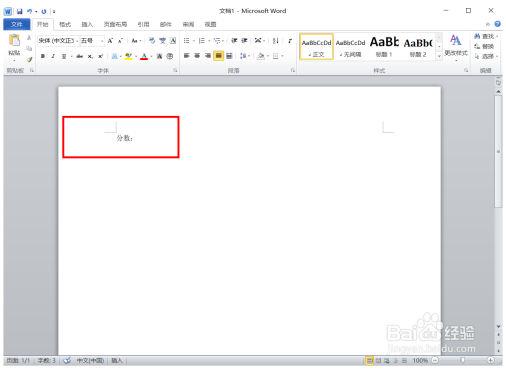Click the Save icon in quick access toolbar
This screenshot has height=369, width=506.
coord(19,11)
